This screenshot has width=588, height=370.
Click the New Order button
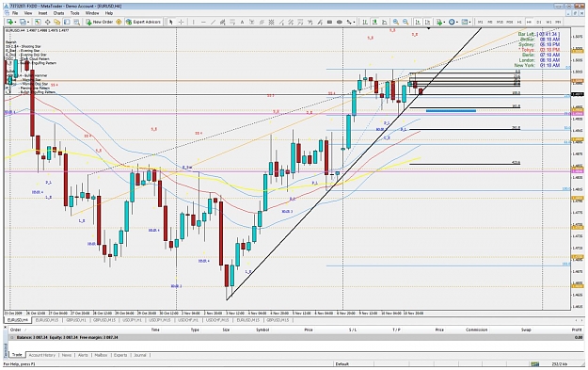point(100,23)
